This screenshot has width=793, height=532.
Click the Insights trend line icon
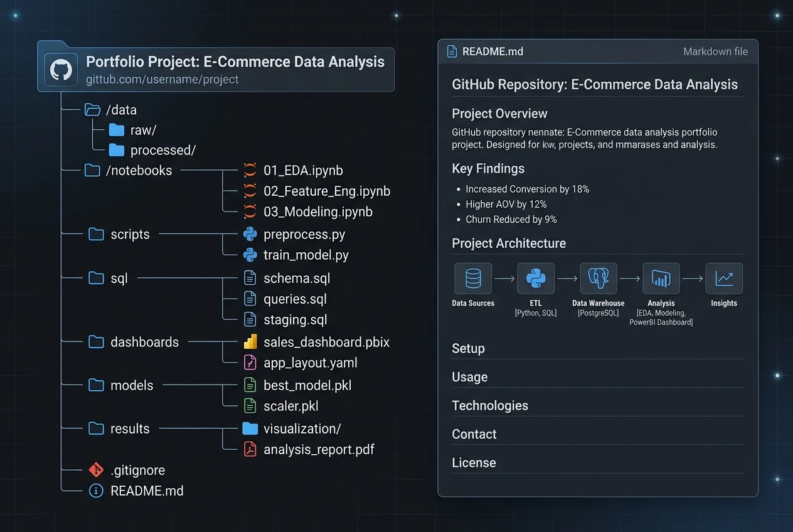724,279
